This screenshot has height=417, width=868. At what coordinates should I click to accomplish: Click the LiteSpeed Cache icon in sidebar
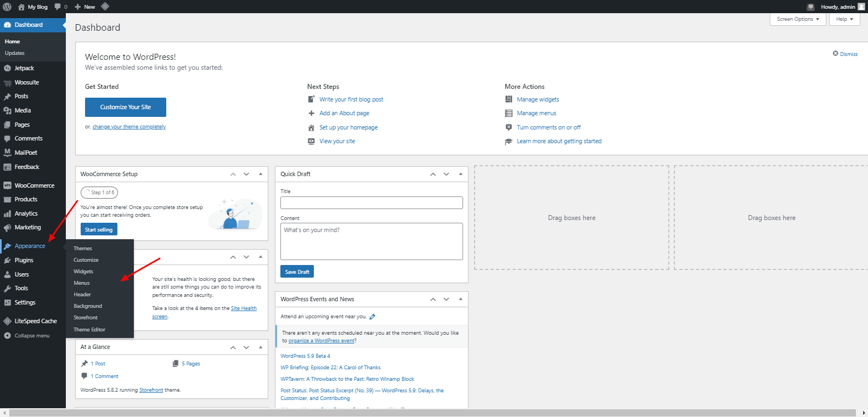click(7, 321)
